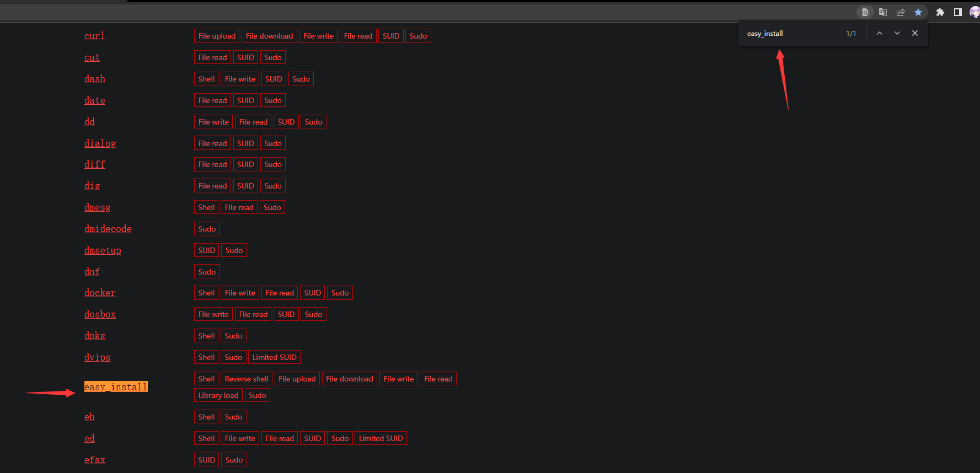Click the share page icon
This screenshot has width=980, height=473.
(901, 12)
